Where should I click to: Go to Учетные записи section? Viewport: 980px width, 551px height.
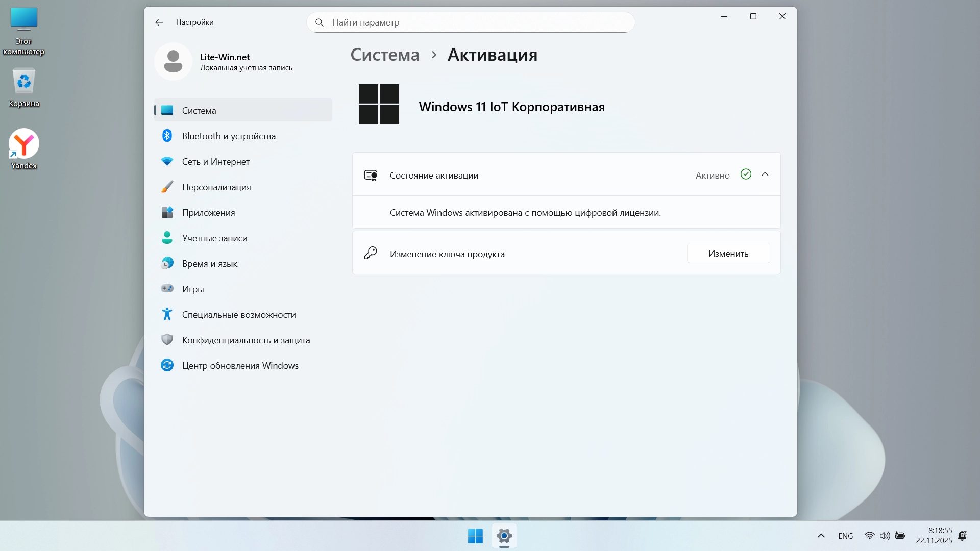(214, 238)
